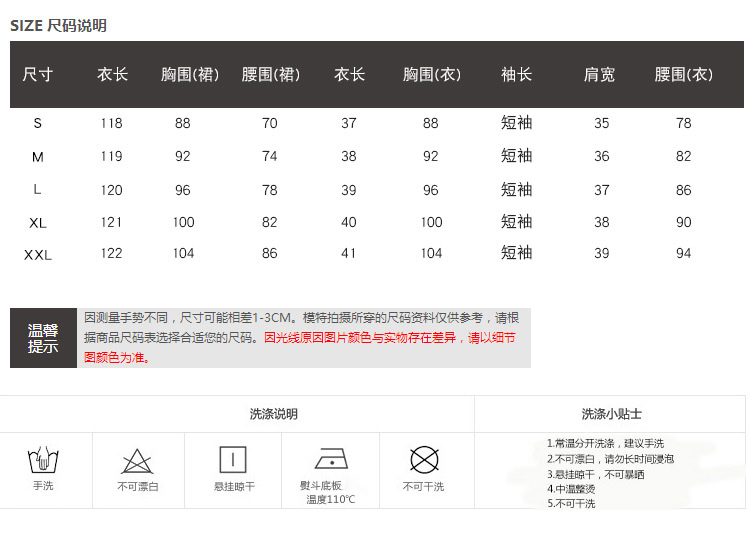The height and width of the screenshot is (538, 750).
Task: Click the 短袖 value in row M
Action: 516,156
